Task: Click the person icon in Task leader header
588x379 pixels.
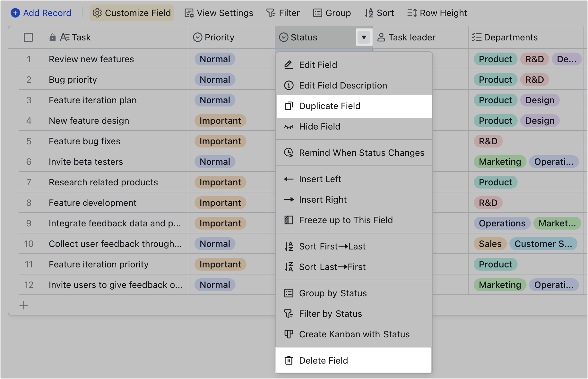Action: (x=381, y=37)
